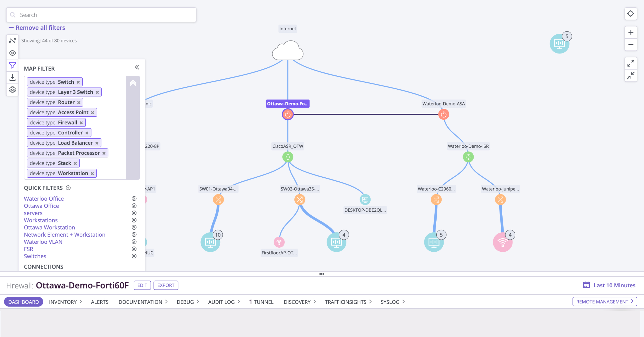Select the Waterloo-Junipe... switch node

pyautogui.click(x=500, y=200)
